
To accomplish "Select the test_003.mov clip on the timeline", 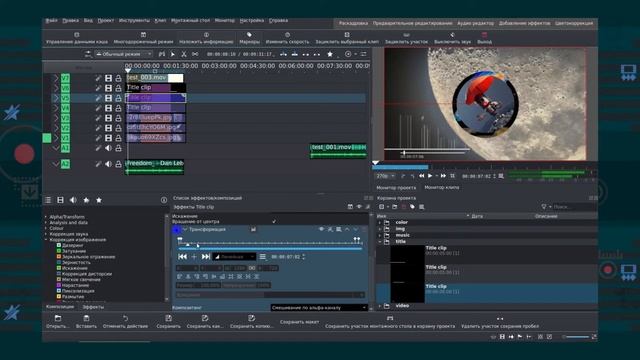I will [x=155, y=78].
